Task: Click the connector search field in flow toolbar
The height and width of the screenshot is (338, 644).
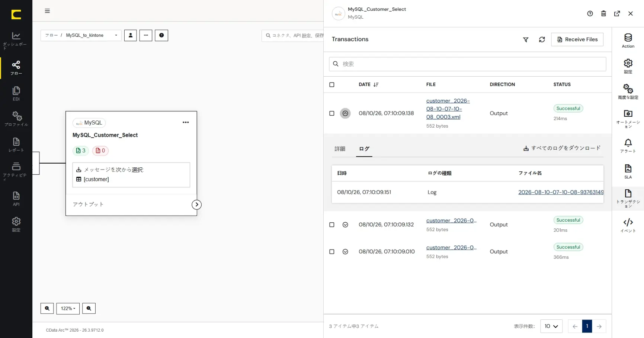Action: click(293, 36)
